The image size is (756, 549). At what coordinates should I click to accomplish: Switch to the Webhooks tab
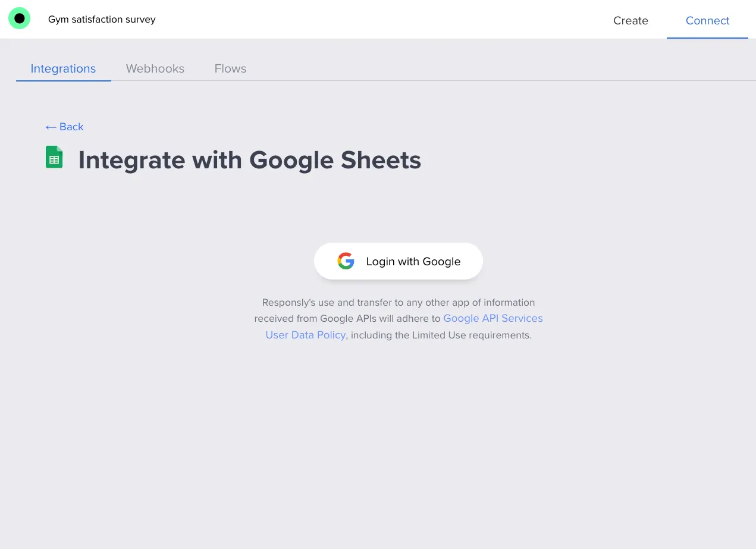pyautogui.click(x=155, y=68)
